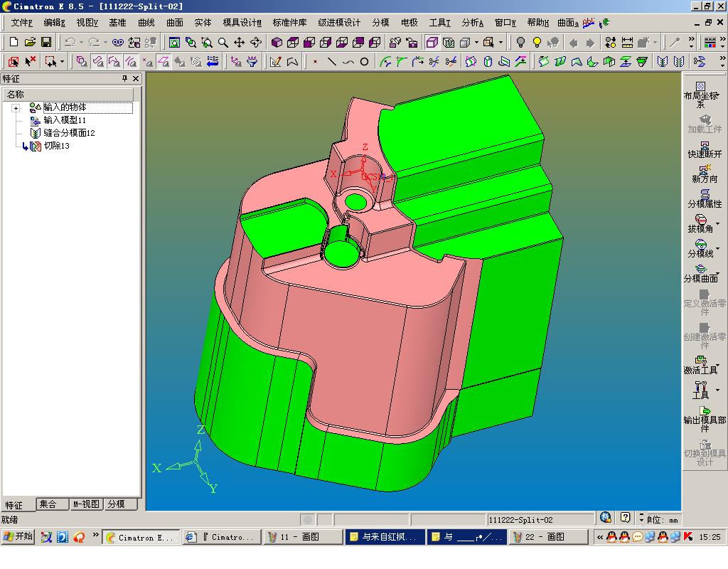This screenshot has height=569, width=728.
Task: Activate the rotate view tool
Action: [x=256, y=43]
